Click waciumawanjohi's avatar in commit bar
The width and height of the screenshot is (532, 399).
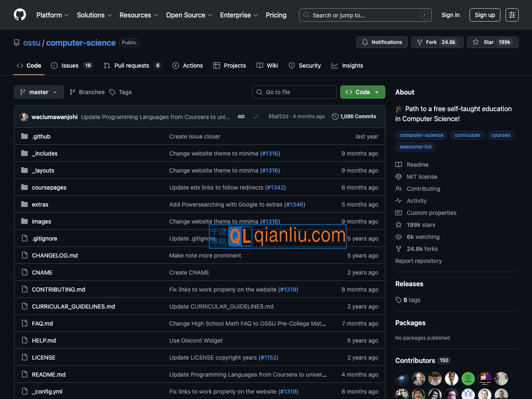24,117
